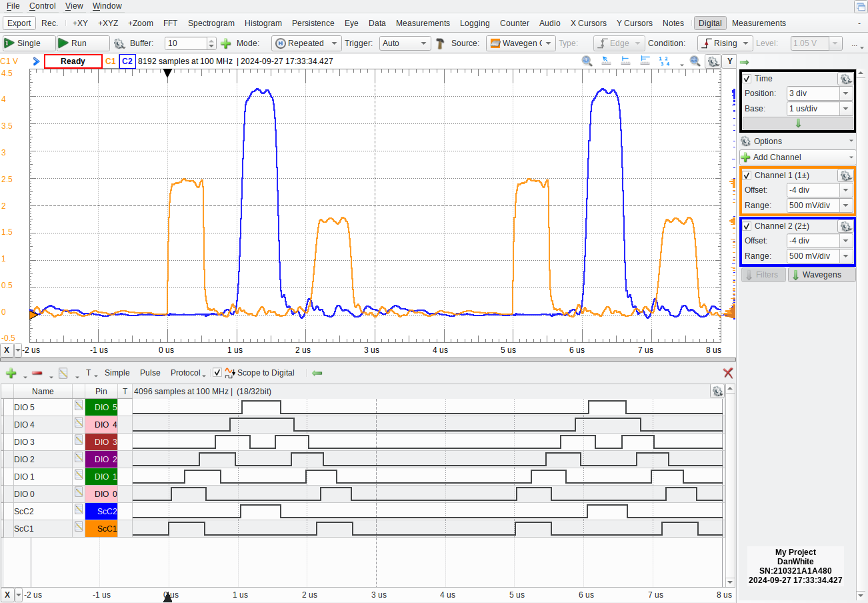The width and height of the screenshot is (868, 603).
Task: Expand the Add Channel dropdown
Action: click(x=797, y=157)
